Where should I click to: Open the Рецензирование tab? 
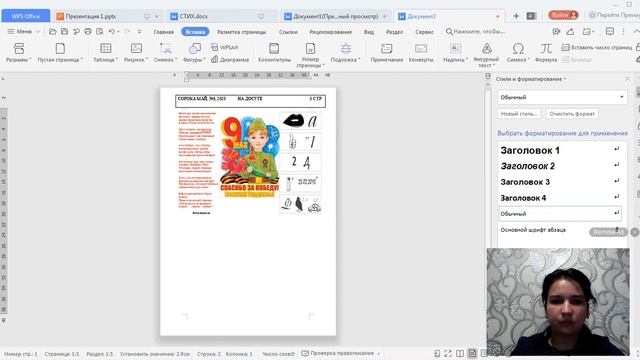tap(331, 32)
